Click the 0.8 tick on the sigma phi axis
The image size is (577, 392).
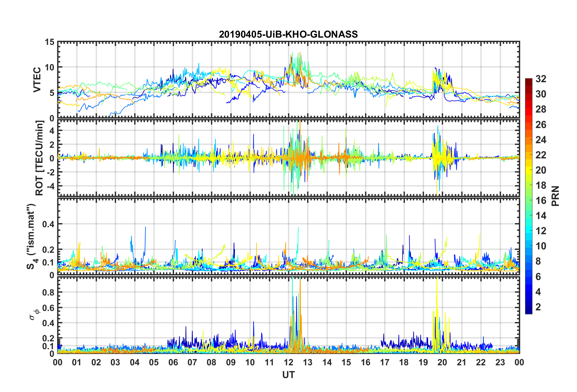[48, 292]
